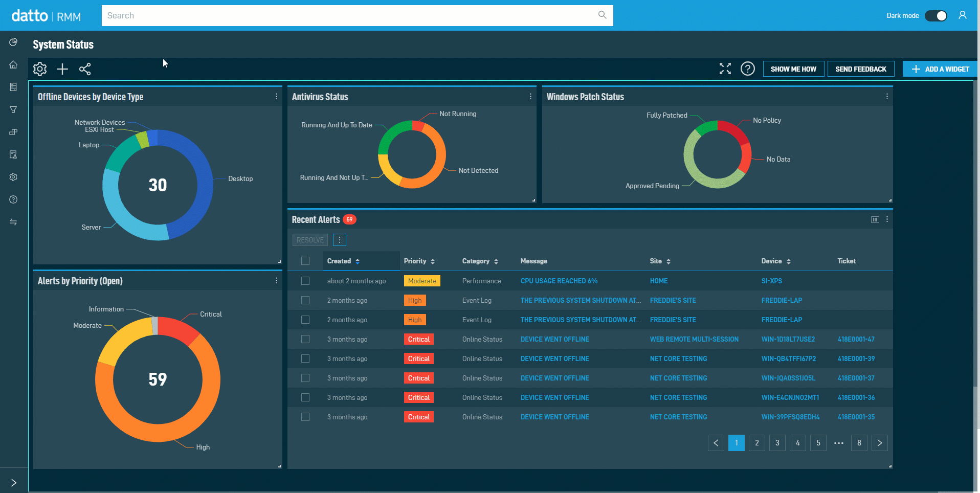
Task: Open the help question mark icon in toolbar
Action: pos(748,69)
